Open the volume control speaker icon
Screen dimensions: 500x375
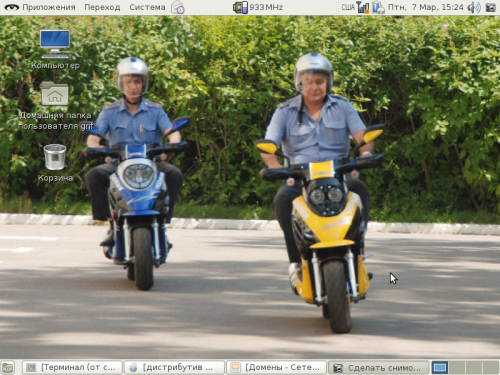point(474,7)
